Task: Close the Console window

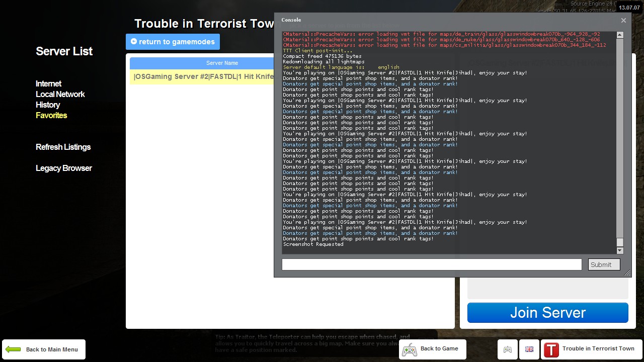Action: [623, 21]
